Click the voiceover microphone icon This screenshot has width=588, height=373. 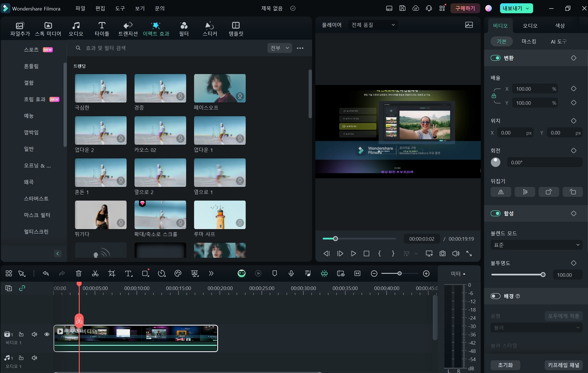tap(291, 273)
